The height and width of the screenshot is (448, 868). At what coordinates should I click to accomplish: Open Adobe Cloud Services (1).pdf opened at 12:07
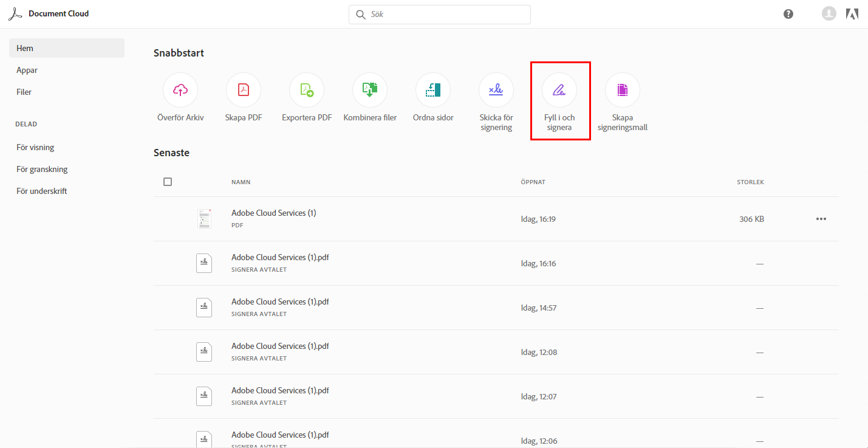click(280, 391)
